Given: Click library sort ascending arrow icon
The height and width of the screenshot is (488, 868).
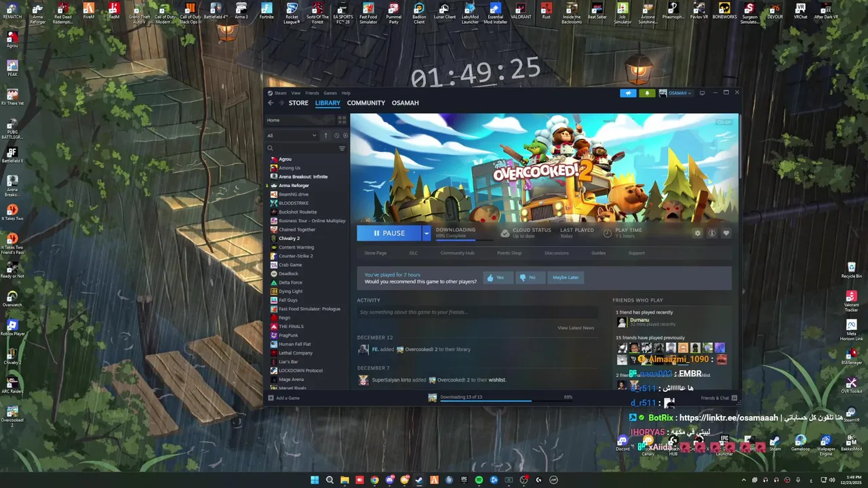Looking at the screenshot, I should click(325, 136).
